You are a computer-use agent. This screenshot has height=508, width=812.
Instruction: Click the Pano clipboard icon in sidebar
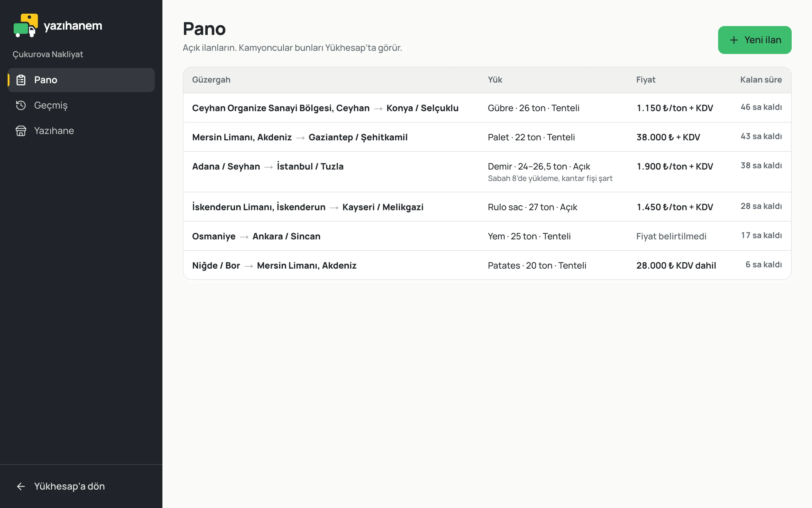pos(21,80)
